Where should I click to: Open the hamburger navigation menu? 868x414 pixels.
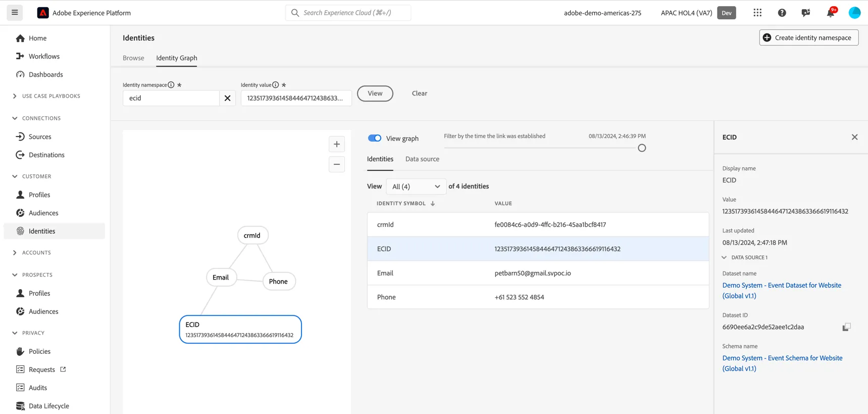point(15,13)
